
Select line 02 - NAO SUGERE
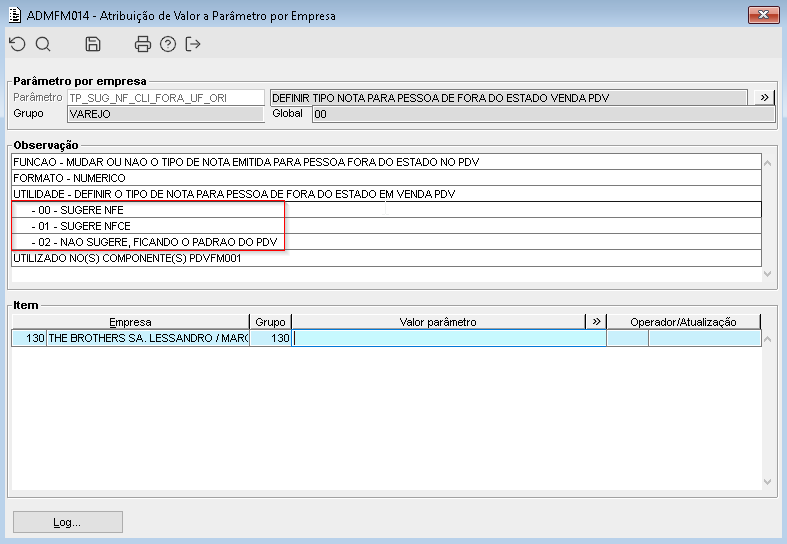click(x=386, y=242)
